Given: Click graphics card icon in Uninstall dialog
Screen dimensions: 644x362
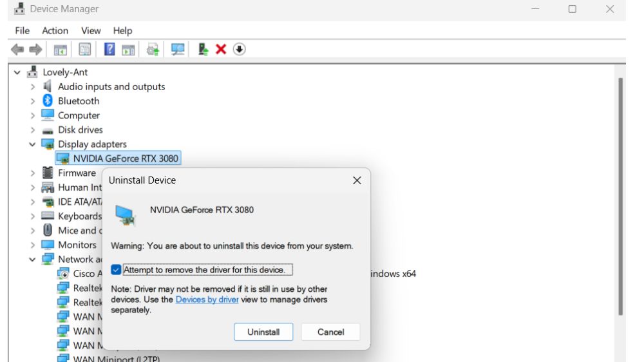Looking at the screenshot, I should tap(126, 215).
